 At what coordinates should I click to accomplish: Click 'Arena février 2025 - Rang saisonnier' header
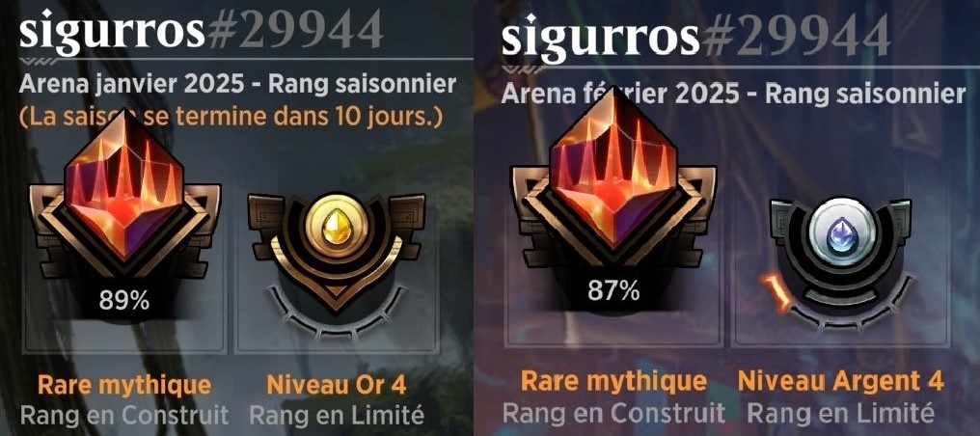click(733, 95)
